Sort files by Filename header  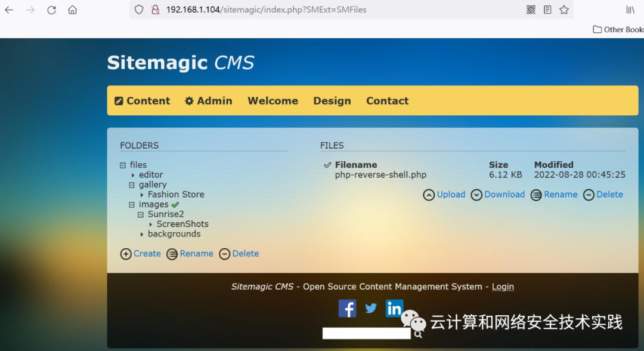(x=355, y=165)
